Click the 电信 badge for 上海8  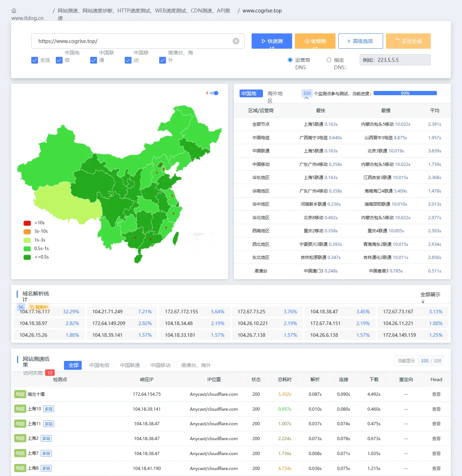click(x=20, y=468)
